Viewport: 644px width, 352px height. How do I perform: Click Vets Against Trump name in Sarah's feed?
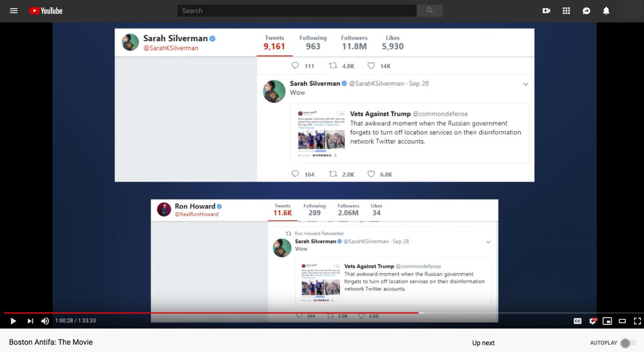[x=379, y=114]
